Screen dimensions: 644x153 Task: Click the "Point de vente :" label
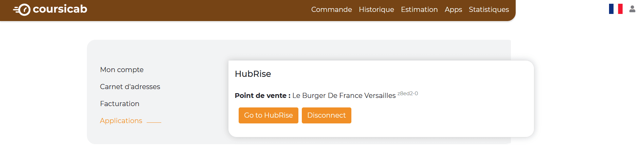pos(262,96)
